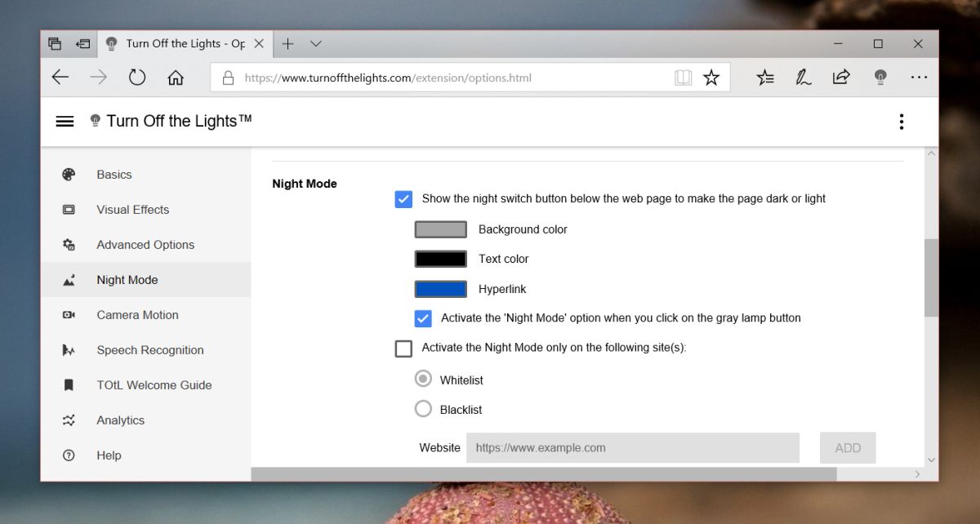
Task: Click the Edge forward arrow
Action: [99, 78]
